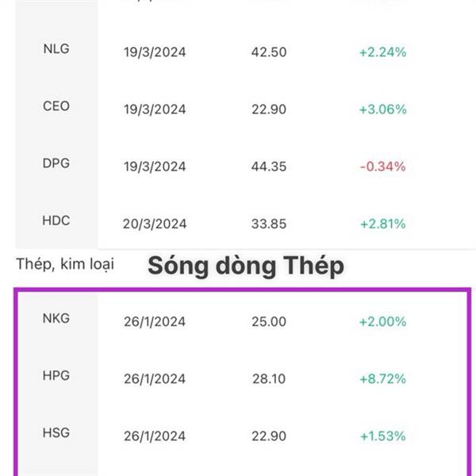Click the +8.72% change for HPG
Viewport: 476px width, 476px height.
point(382,378)
